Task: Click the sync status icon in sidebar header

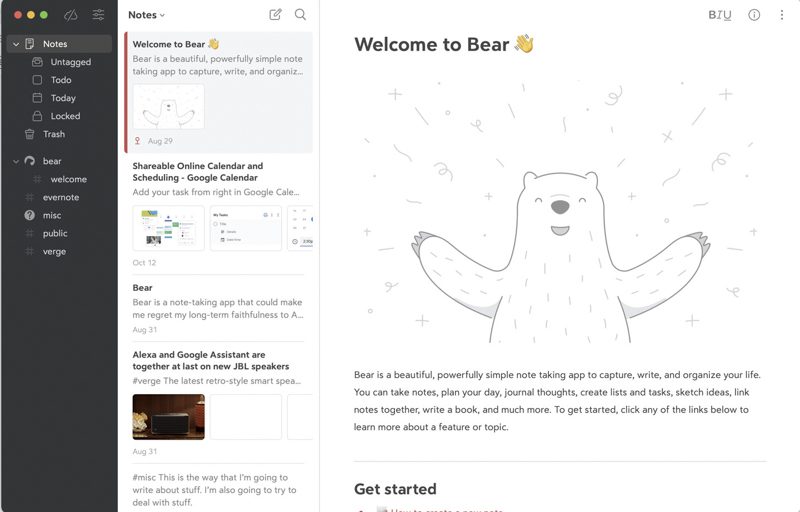Action: (x=70, y=15)
